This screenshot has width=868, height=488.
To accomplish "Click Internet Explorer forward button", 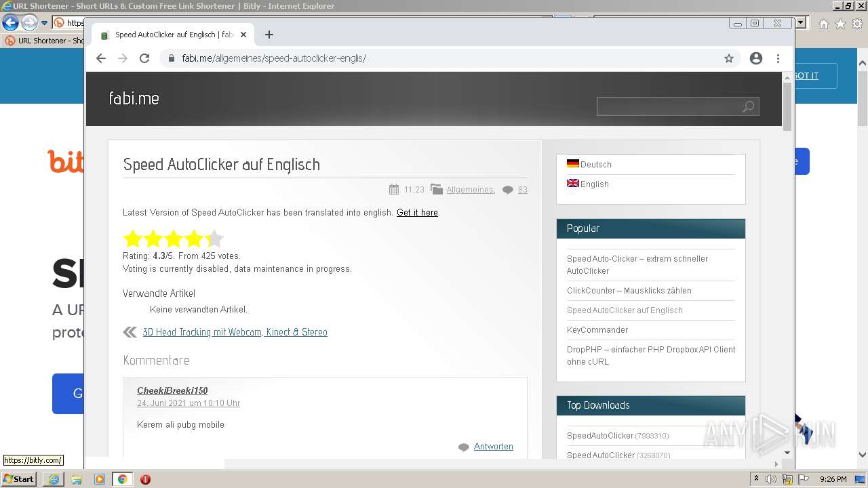I will pos(29,22).
